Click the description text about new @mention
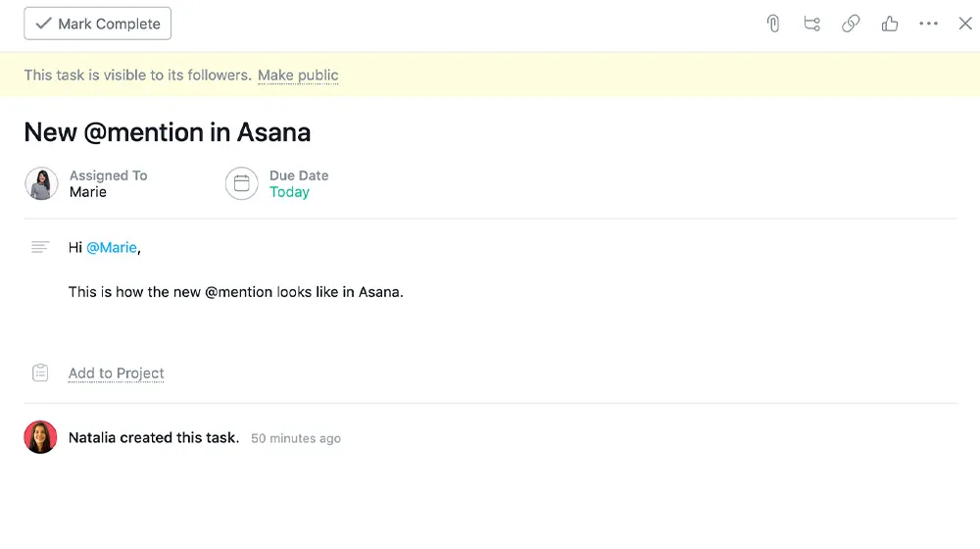The height and width of the screenshot is (549, 980). tap(235, 292)
